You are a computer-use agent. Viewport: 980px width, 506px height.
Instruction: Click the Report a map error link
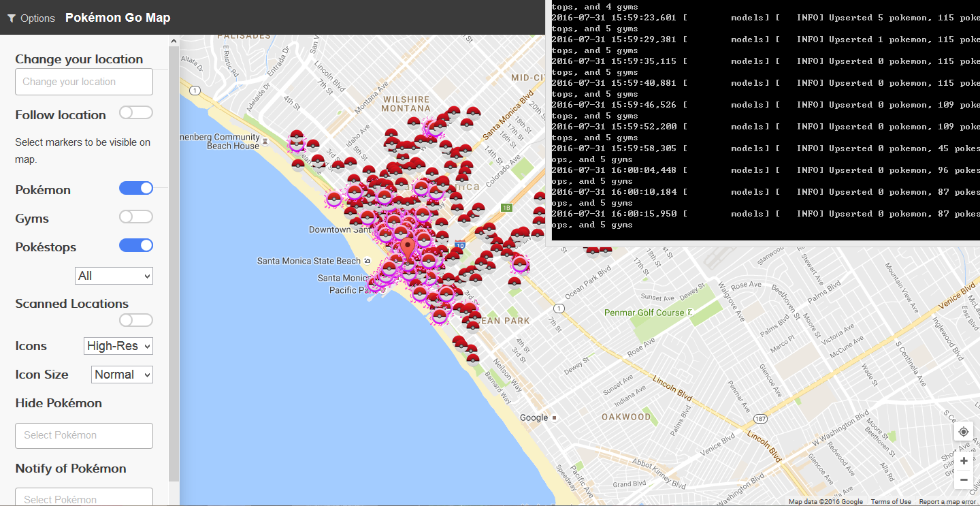click(947, 502)
